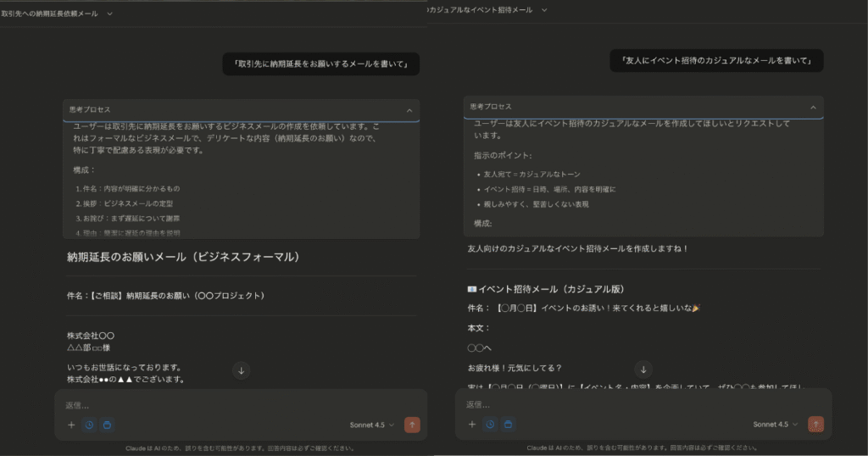Open the Sonnet 4.5 model selector in the イベント招待 chat
The width and height of the screenshot is (868, 456).
pos(775,424)
